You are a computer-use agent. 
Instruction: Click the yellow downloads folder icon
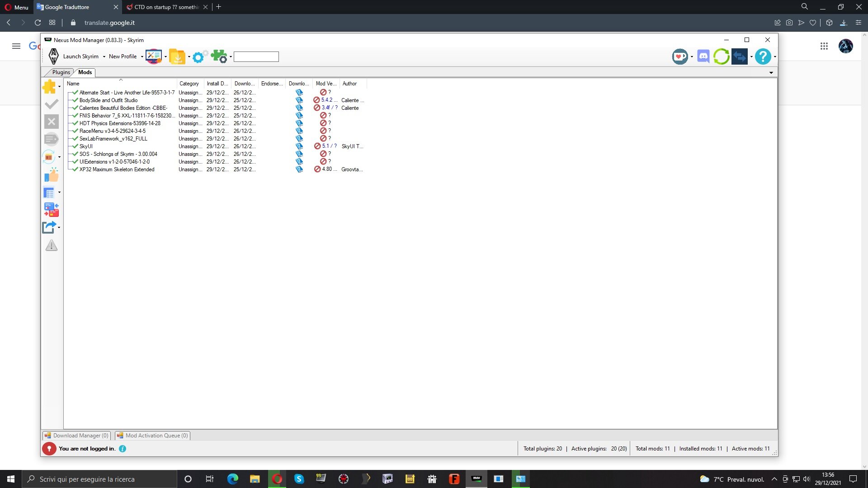click(x=177, y=56)
